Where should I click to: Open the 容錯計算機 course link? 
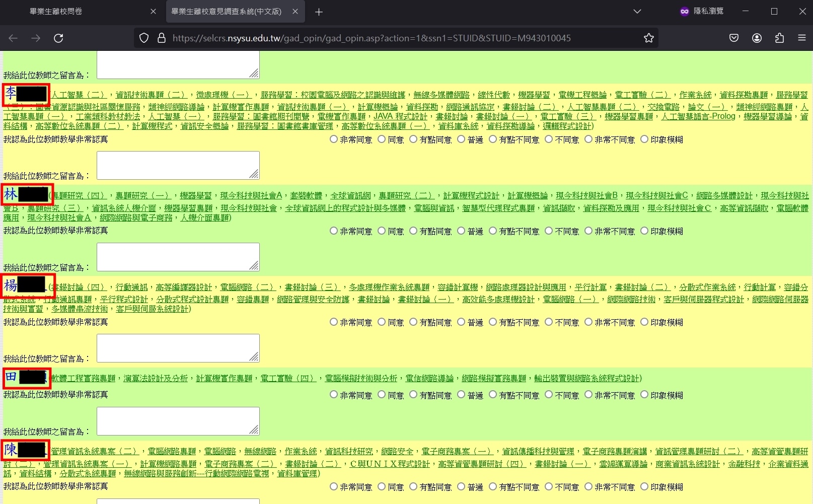pyautogui.click(x=458, y=287)
